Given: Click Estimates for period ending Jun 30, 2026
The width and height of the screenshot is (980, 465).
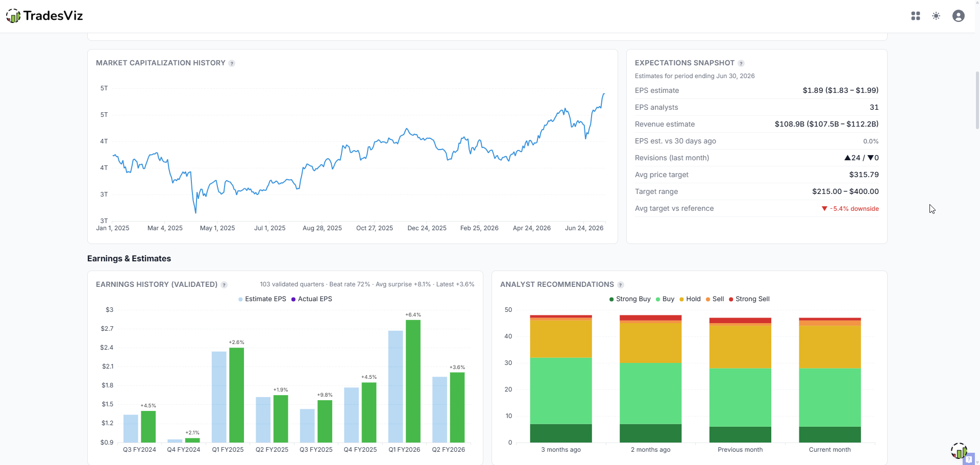Looking at the screenshot, I should coord(695,76).
